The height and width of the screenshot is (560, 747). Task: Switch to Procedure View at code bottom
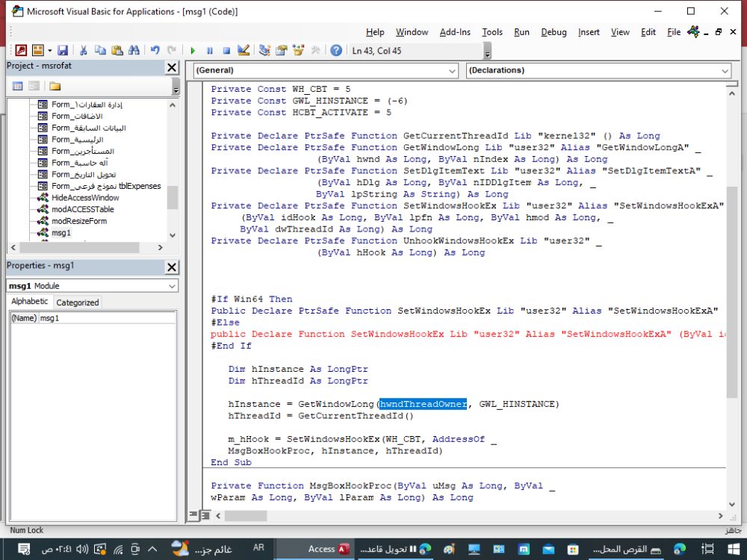(x=193, y=515)
